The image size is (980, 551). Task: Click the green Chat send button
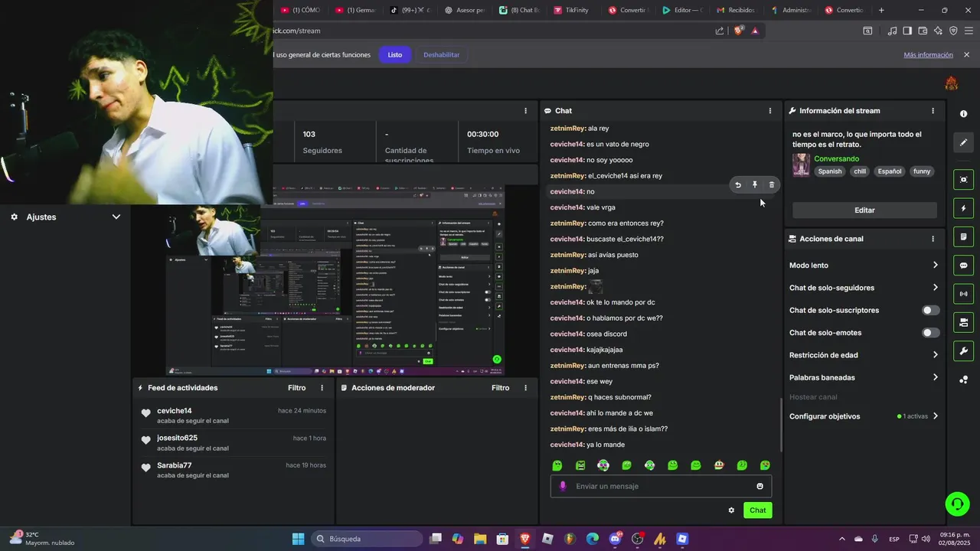[757, 510]
